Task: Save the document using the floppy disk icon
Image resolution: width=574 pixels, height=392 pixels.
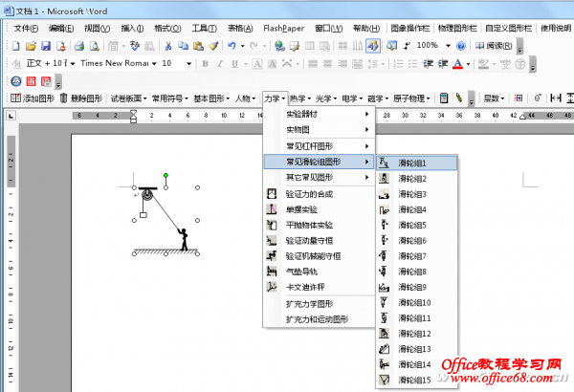Action: click(x=46, y=46)
